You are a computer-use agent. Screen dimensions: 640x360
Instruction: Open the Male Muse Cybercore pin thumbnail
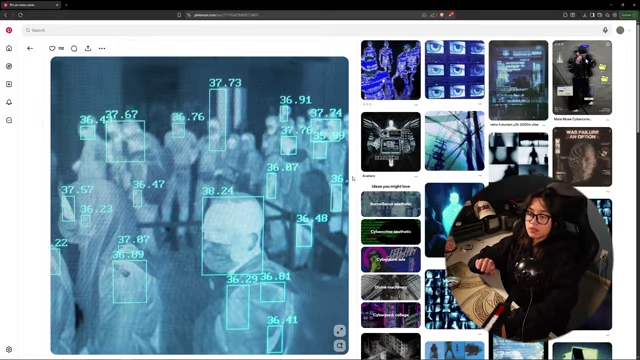click(582, 78)
